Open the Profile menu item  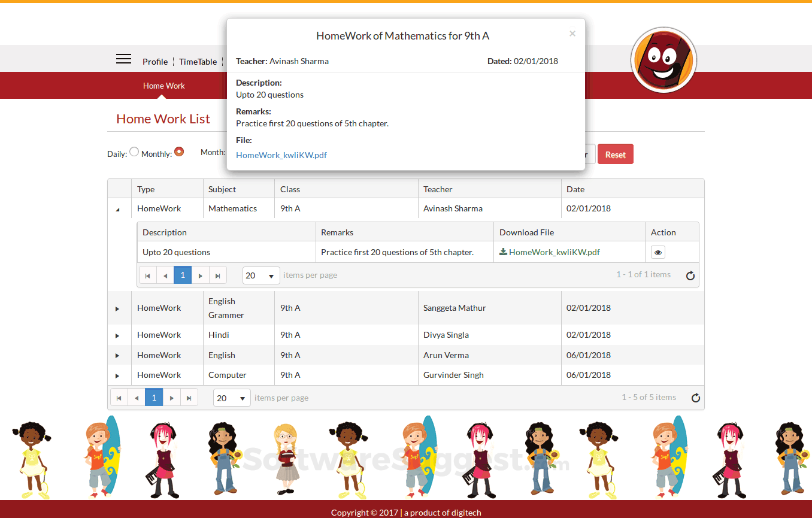click(155, 62)
